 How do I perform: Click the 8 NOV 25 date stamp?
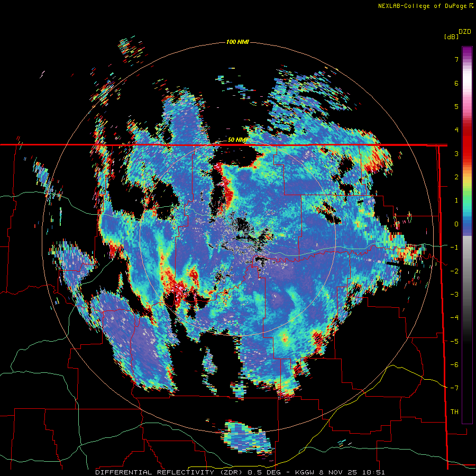(x=339, y=472)
